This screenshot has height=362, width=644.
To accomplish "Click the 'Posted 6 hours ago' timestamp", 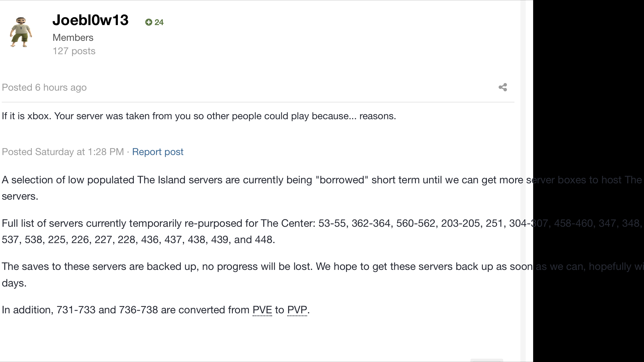I will pyautogui.click(x=44, y=87).
